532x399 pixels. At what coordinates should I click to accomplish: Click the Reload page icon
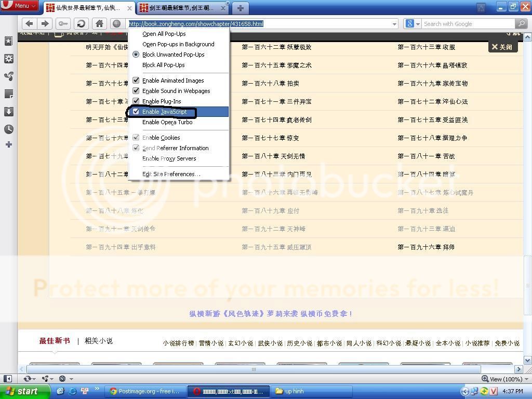coord(81,23)
